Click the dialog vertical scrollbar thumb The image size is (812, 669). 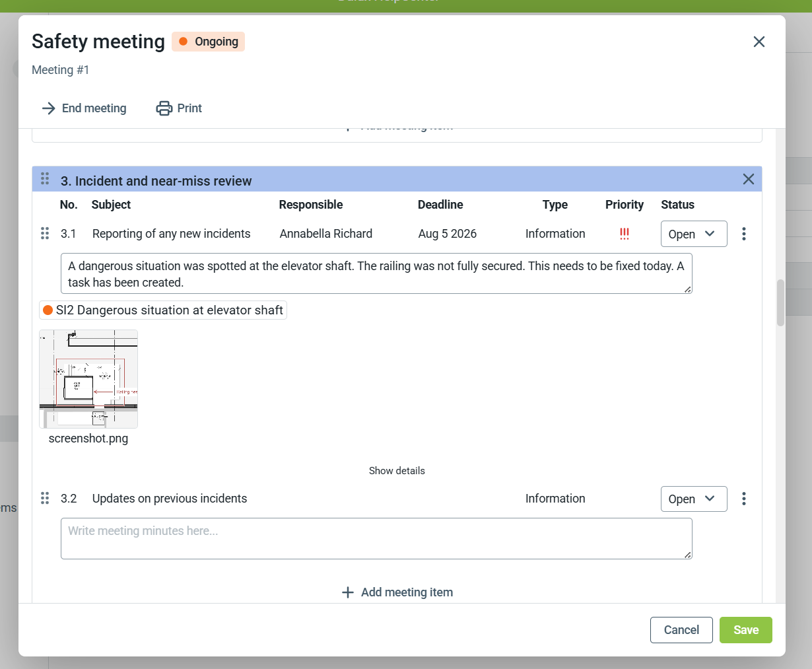[780, 303]
